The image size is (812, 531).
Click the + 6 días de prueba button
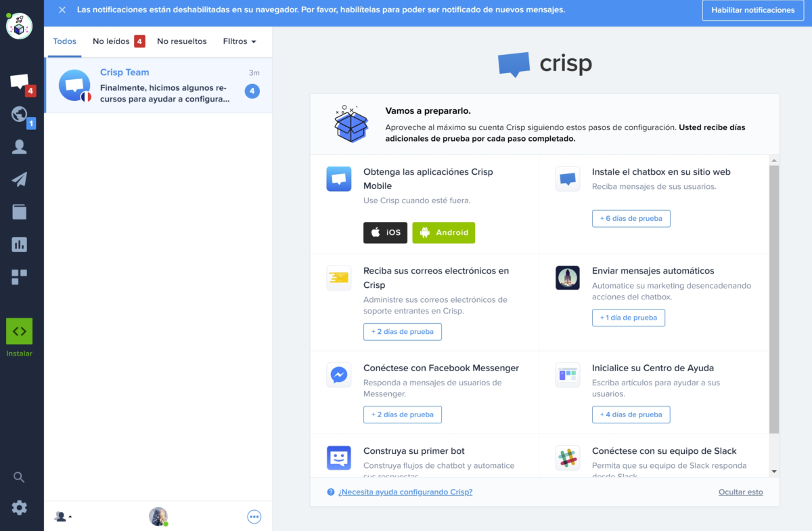pos(631,219)
